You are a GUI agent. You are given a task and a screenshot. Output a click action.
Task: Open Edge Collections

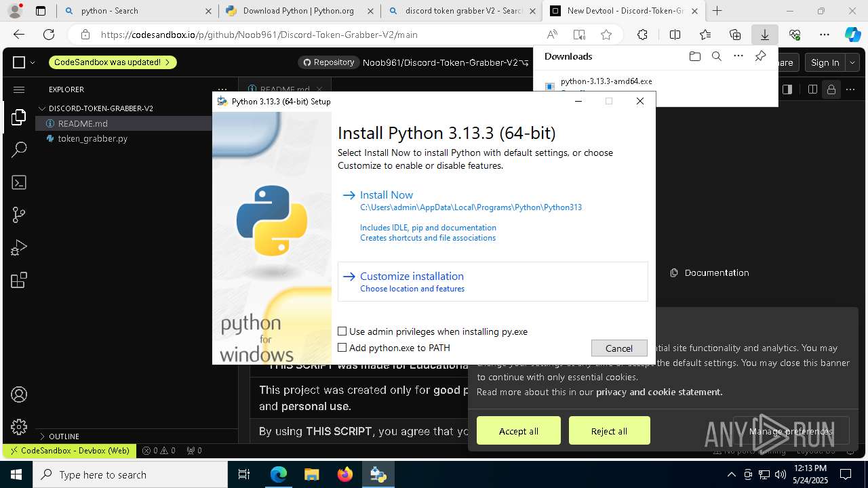click(735, 35)
